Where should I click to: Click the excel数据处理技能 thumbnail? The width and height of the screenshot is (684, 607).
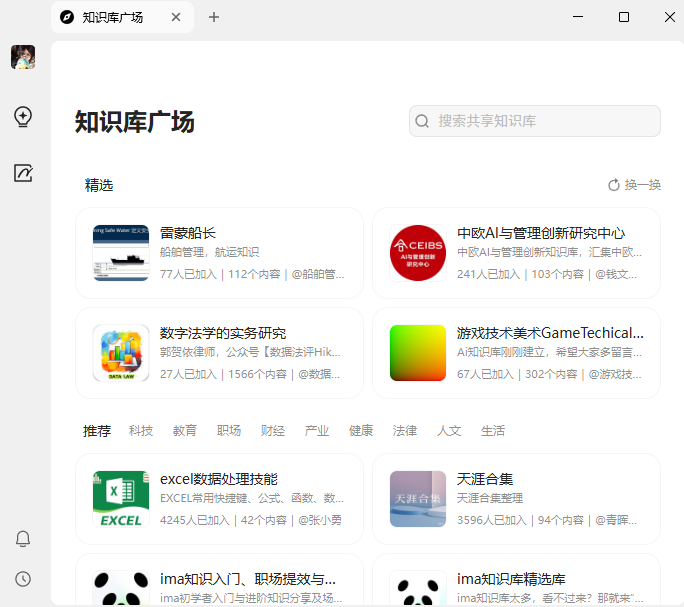121,499
